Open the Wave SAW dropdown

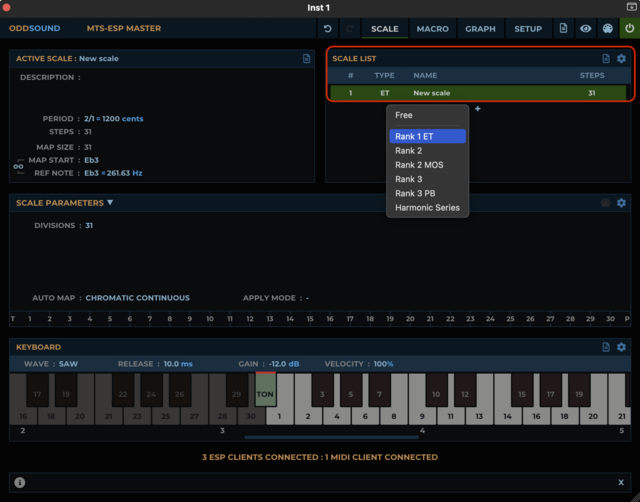point(68,364)
